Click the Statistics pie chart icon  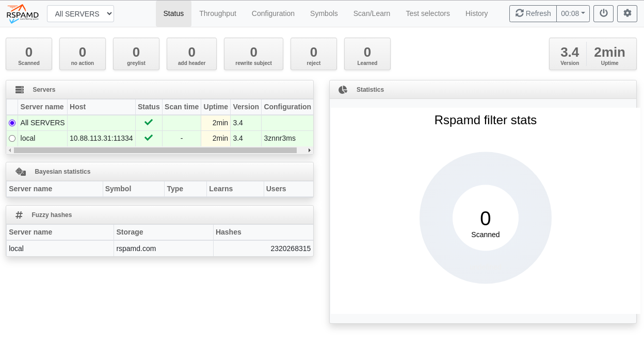pos(343,90)
